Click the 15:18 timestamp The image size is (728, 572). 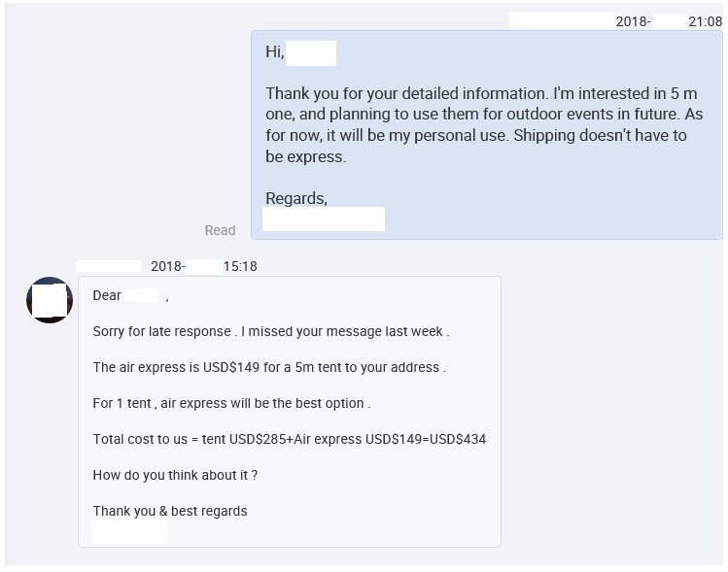pos(240,266)
